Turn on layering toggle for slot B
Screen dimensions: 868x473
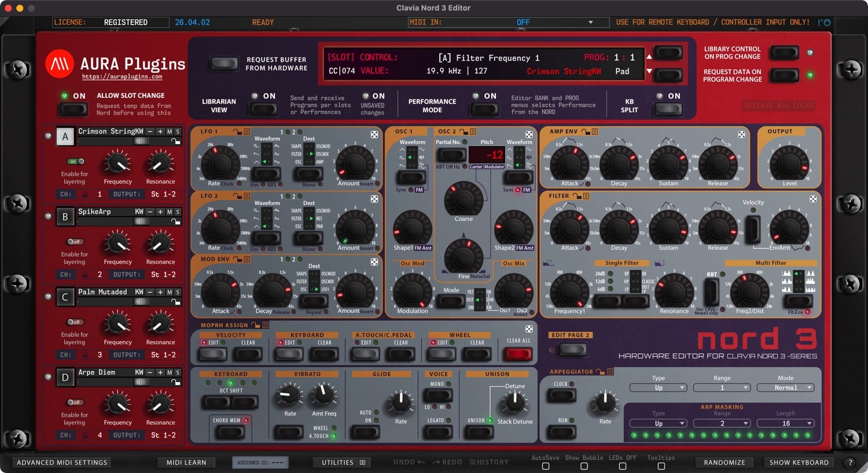75,242
